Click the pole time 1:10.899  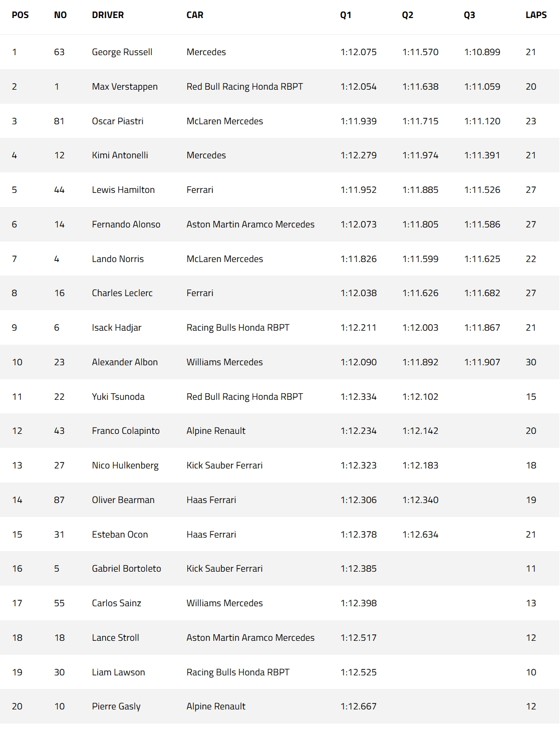coord(482,52)
